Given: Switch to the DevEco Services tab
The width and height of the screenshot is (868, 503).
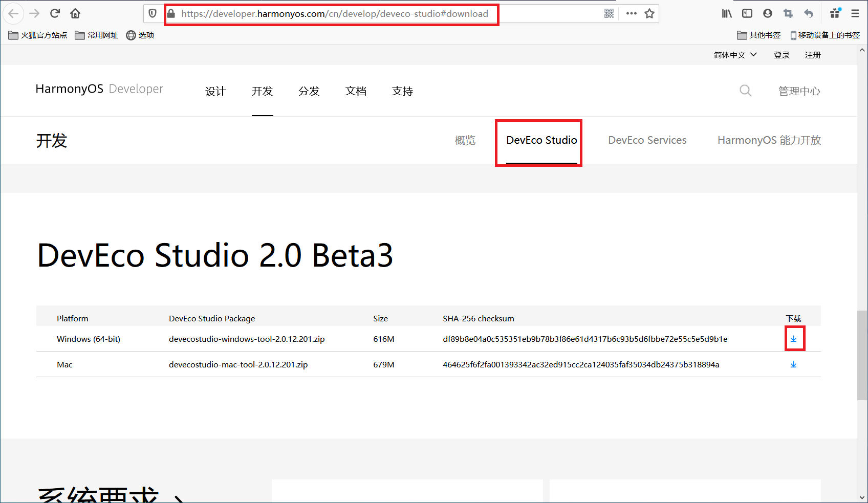Looking at the screenshot, I should (647, 140).
